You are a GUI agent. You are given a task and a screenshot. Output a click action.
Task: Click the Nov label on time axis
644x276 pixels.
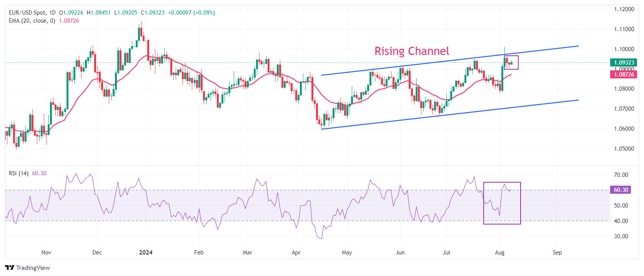46,253
